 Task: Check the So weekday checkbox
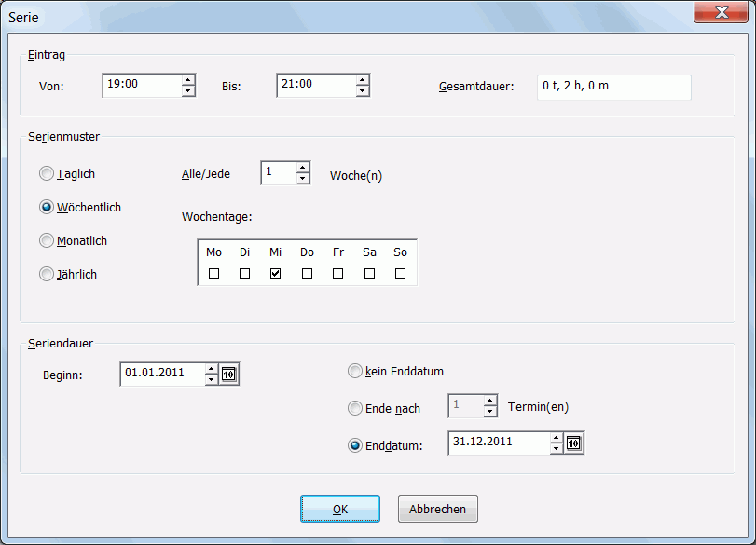coord(400,273)
